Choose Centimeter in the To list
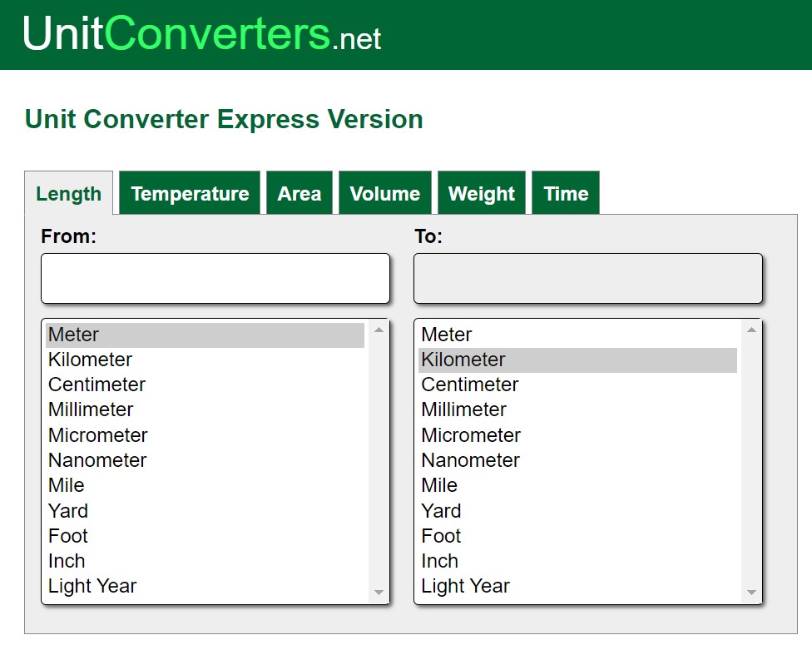 [578, 385]
